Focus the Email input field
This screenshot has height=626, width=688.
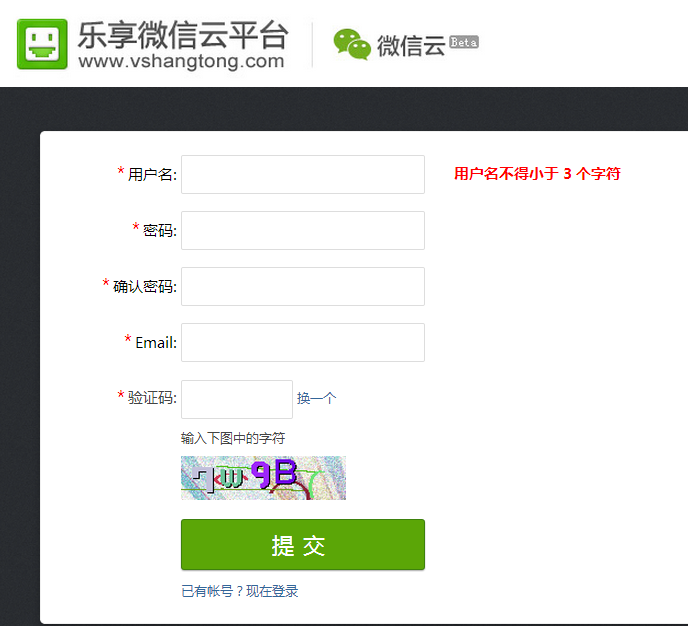point(302,342)
